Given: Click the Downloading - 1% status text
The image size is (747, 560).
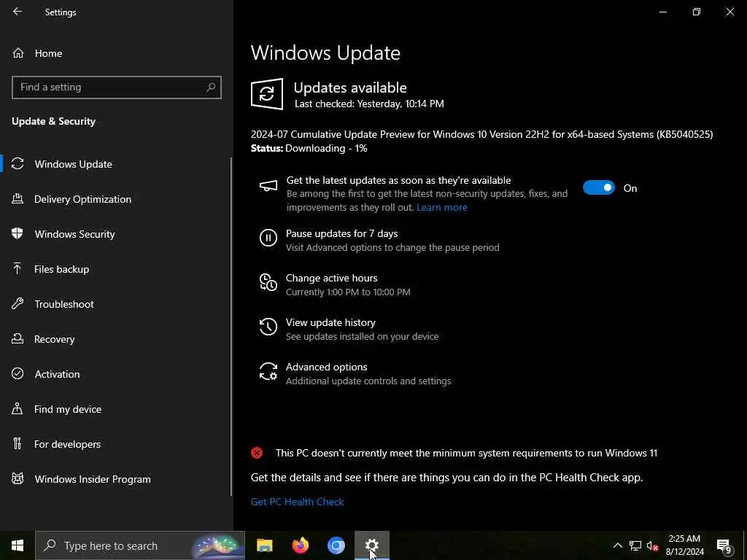Looking at the screenshot, I should click(x=326, y=148).
